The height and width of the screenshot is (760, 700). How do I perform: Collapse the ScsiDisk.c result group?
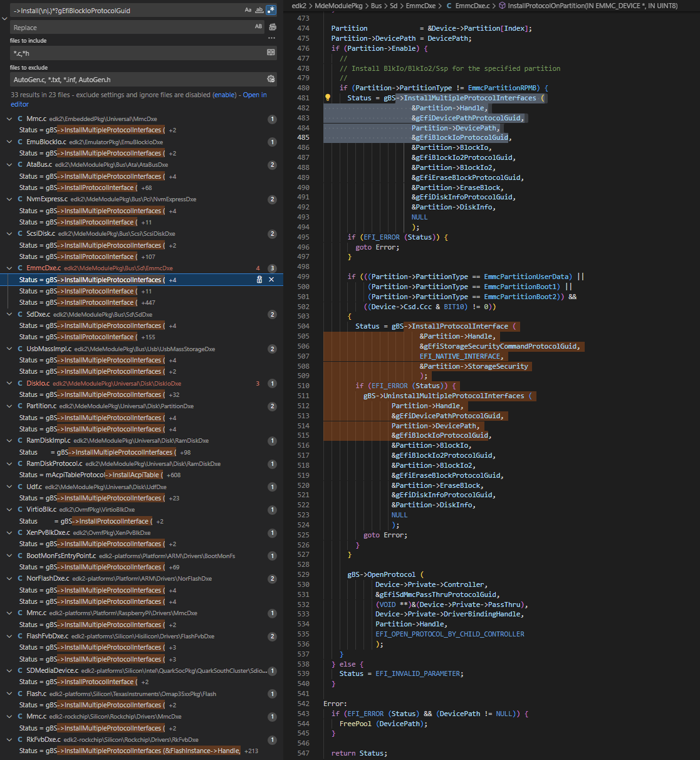(9, 234)
